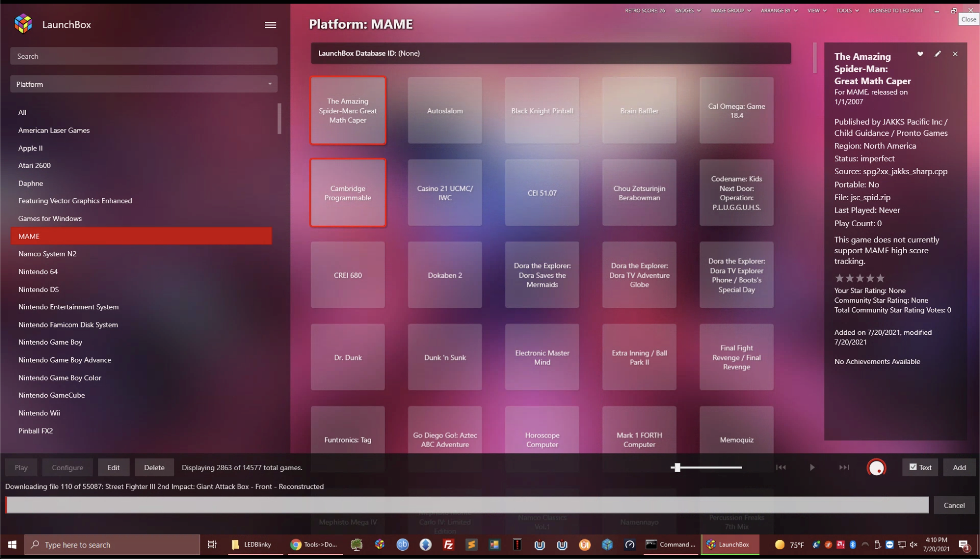Select the Dr. Dunk game tile

(x=348, y=357)
